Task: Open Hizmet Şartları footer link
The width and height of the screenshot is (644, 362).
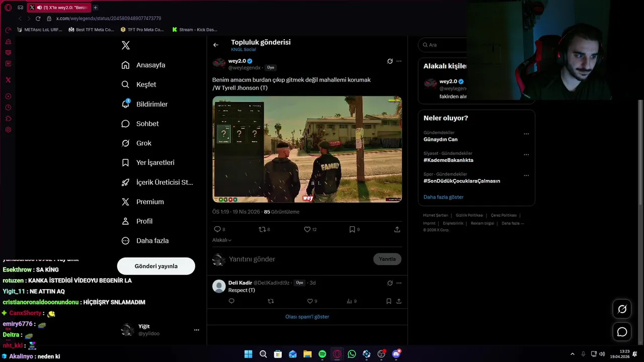Action: [435, 215]
